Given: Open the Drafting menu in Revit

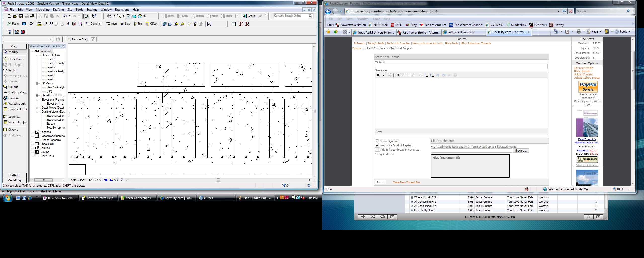Looking at the screenshot, I should coord(58,10).
